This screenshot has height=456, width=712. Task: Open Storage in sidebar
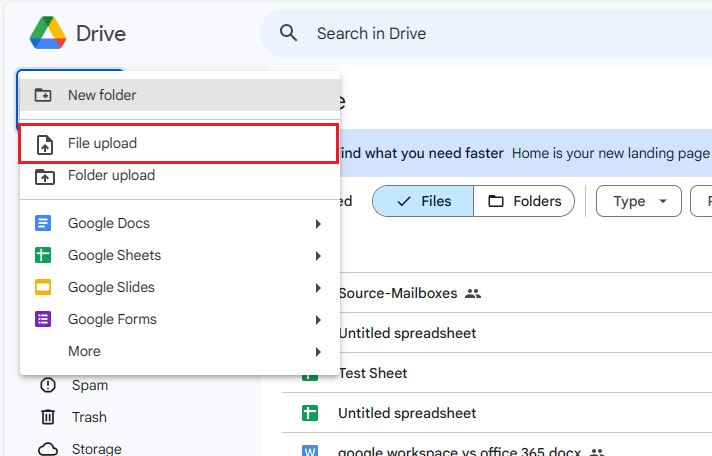[97, 449]
